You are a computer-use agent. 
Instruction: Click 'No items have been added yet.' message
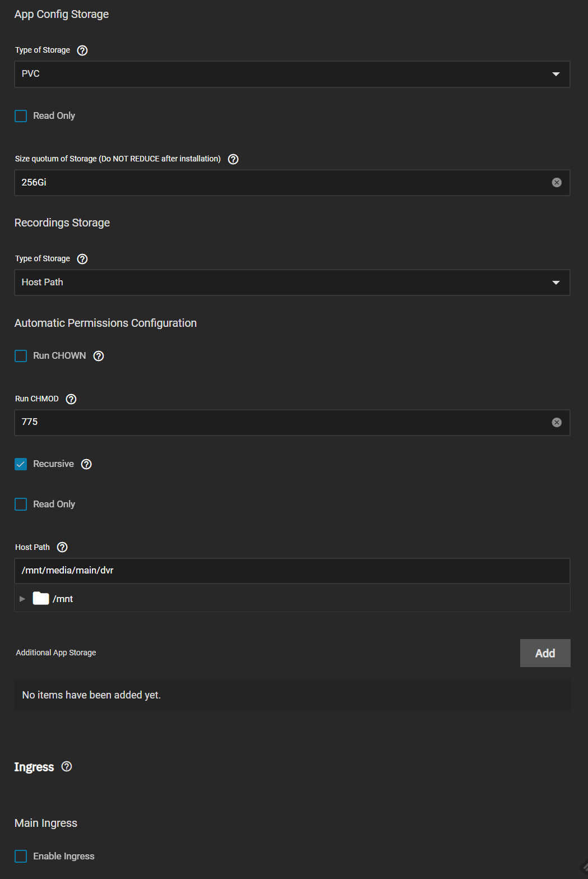click(x=91, y=695)
